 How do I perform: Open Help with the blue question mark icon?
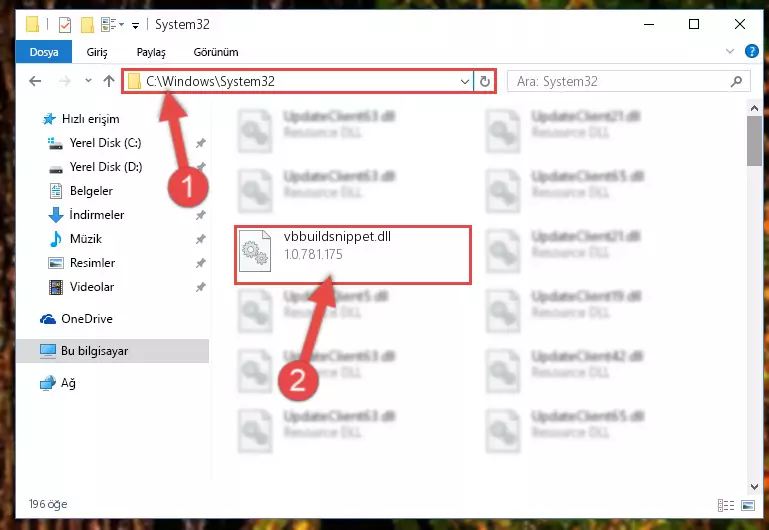coord(751,51)
